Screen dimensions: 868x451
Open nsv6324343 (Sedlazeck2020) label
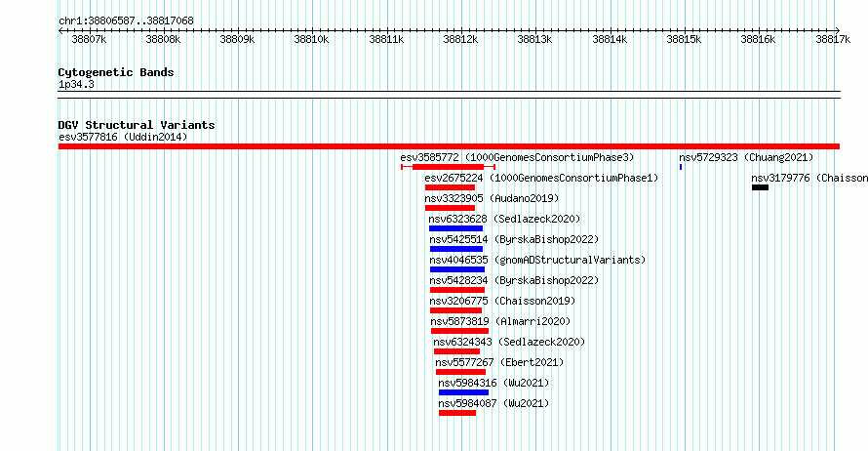[x=509, y=342]
